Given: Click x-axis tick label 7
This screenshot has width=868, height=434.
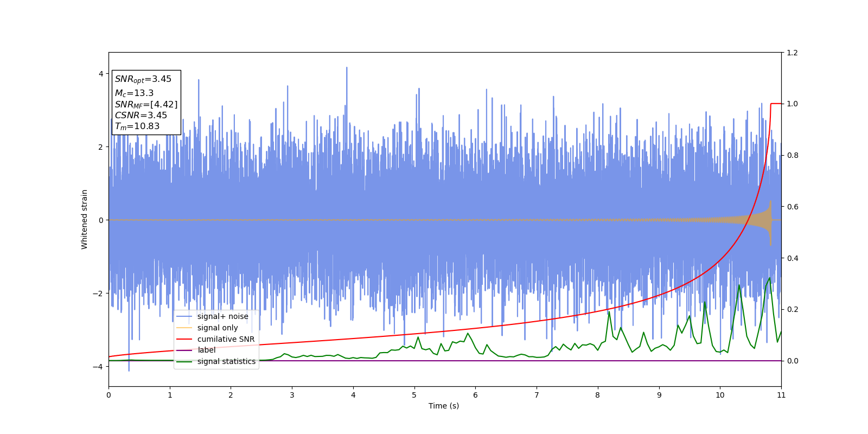Looking at the screenshot, I should tap(537, 395).
